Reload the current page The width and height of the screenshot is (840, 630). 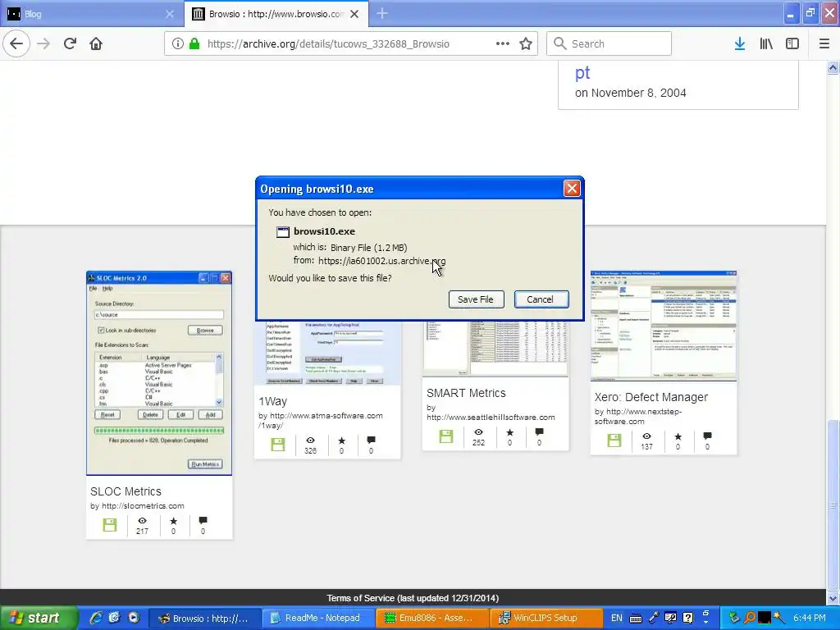70,43
